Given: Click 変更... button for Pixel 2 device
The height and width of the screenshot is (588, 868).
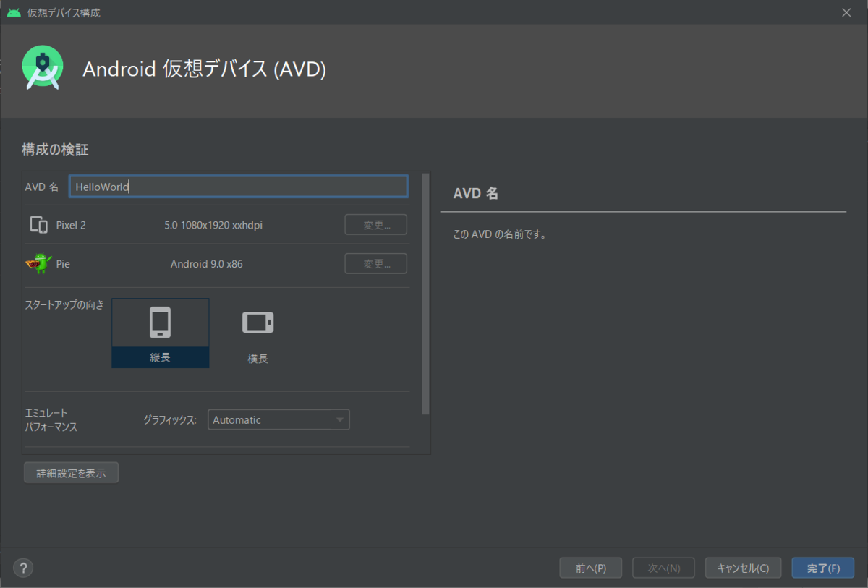Looking at the screenshot, I should point(376,225).
